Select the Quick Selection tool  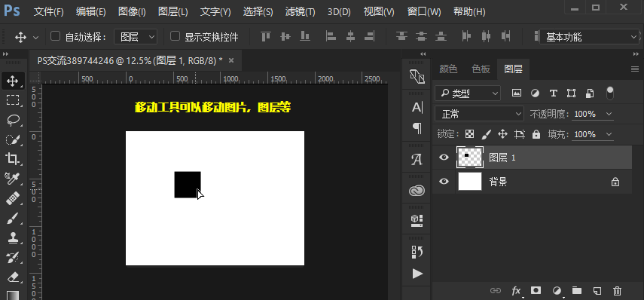[13, 139]
